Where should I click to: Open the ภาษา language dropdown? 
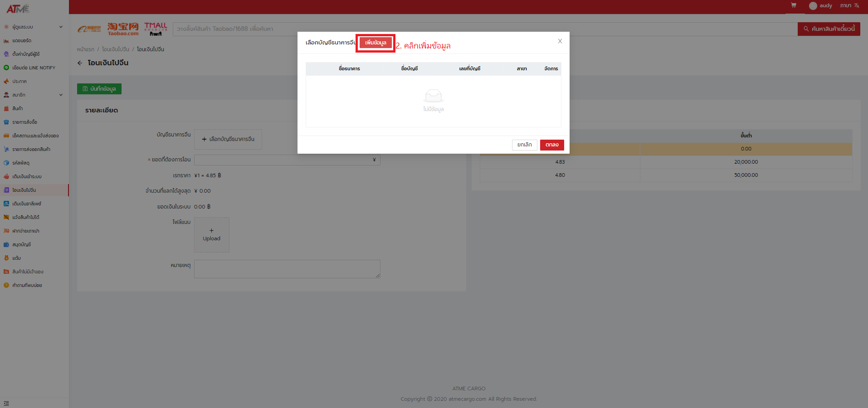tap(849, 5)
